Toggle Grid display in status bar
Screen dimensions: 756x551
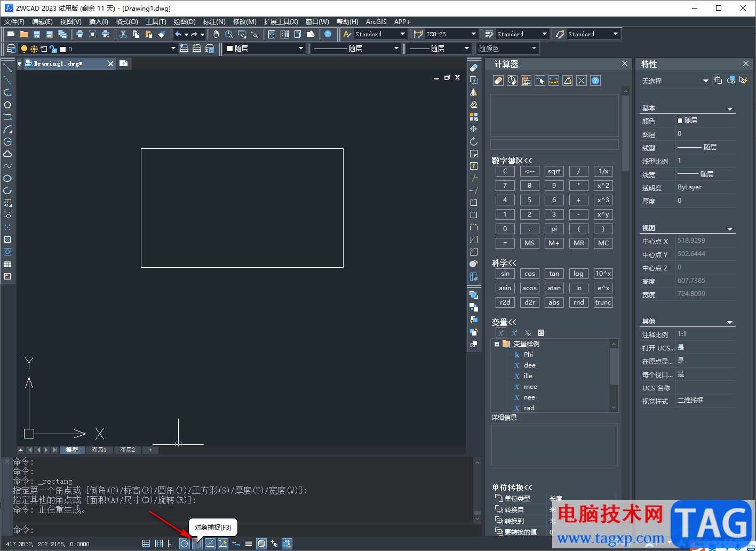point(159,544)
